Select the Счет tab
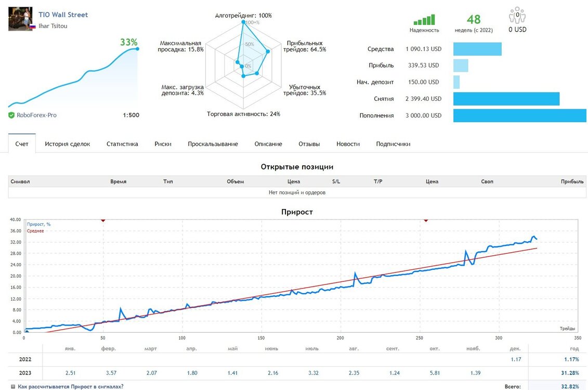This screenshot has height=390, width=588. (x=22, y=144)
